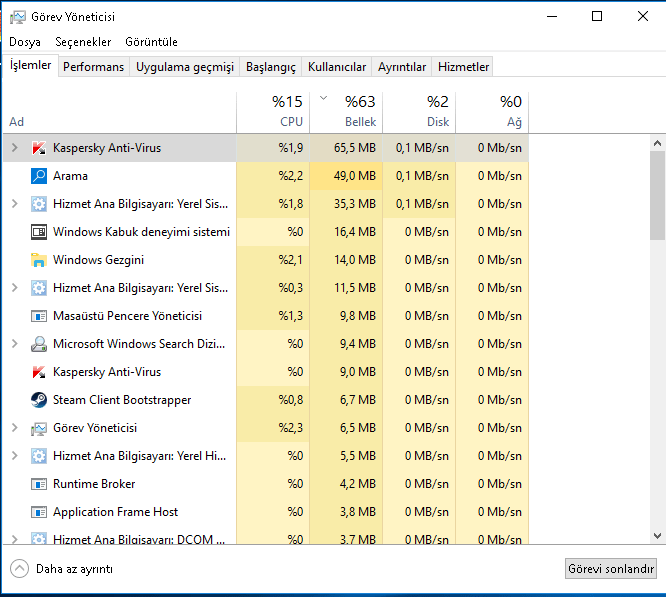Click the Daha az ayrıntı link text
The image size is (666, 597).
pos(74,569)
